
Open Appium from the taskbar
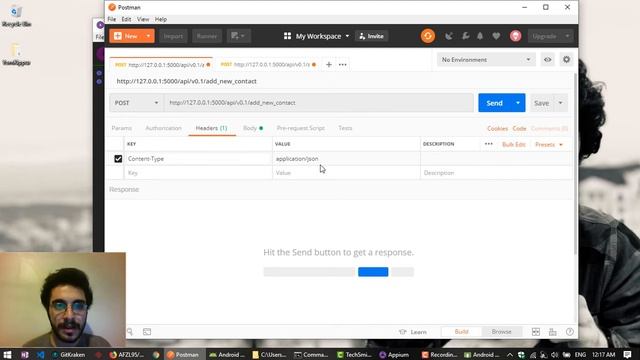pyautogui.click(x=394, y=355)
